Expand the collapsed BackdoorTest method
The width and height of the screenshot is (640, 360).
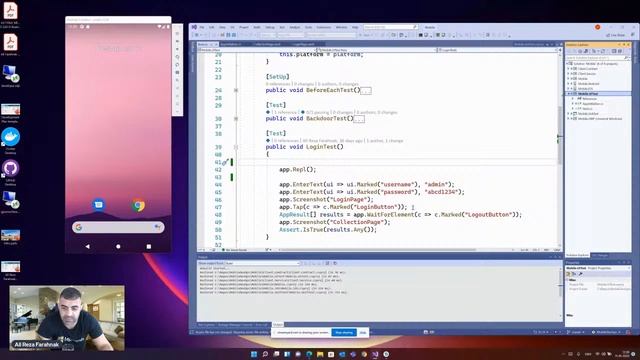point(236,119)
